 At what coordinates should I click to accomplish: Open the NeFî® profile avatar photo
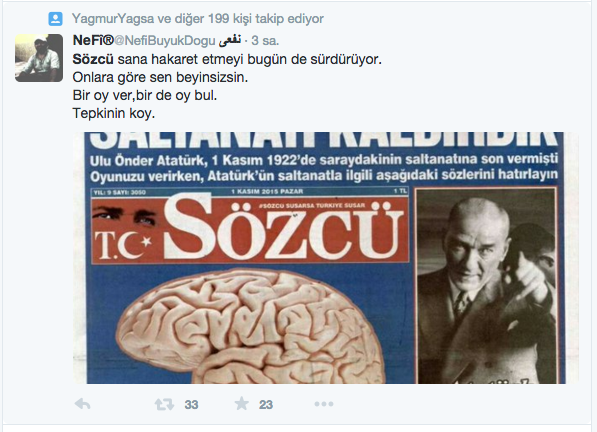coord(39,58)
